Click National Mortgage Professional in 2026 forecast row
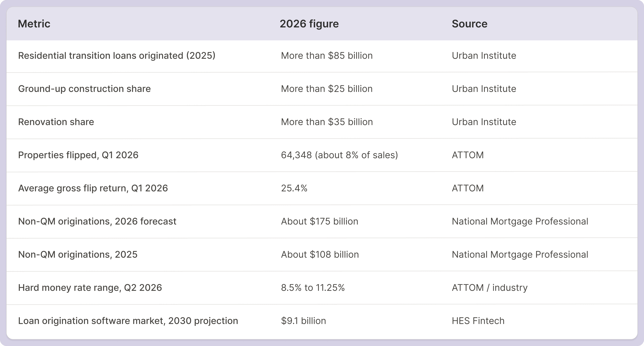Viewport: 644px width, 346px height. [x=520, y=222]
